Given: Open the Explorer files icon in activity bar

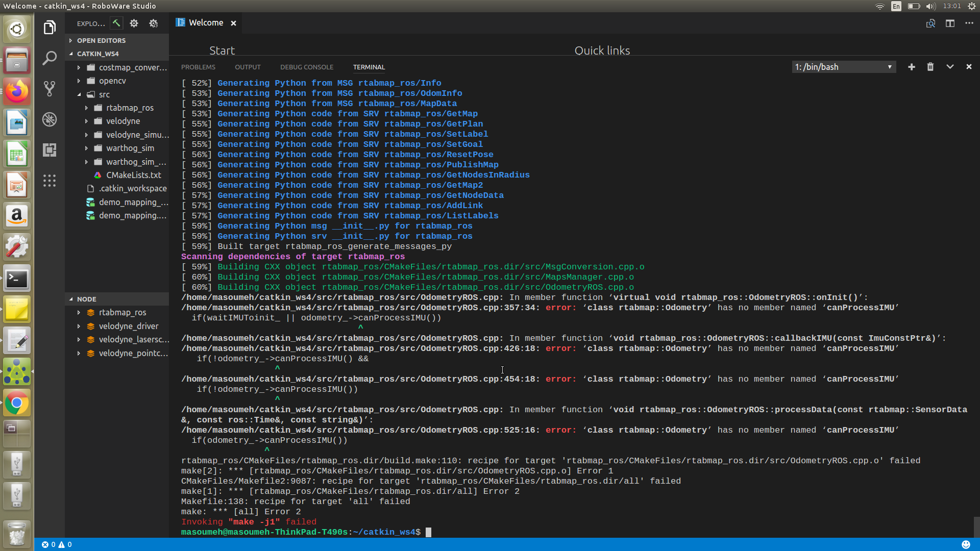Looking at the screenshot, I should pos(50,28).
